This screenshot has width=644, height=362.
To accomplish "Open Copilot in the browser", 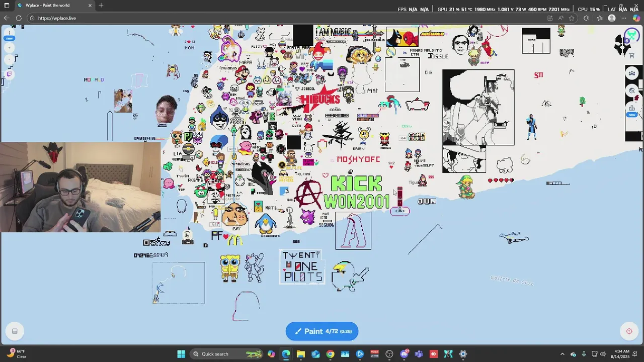I will pos(636,18).
